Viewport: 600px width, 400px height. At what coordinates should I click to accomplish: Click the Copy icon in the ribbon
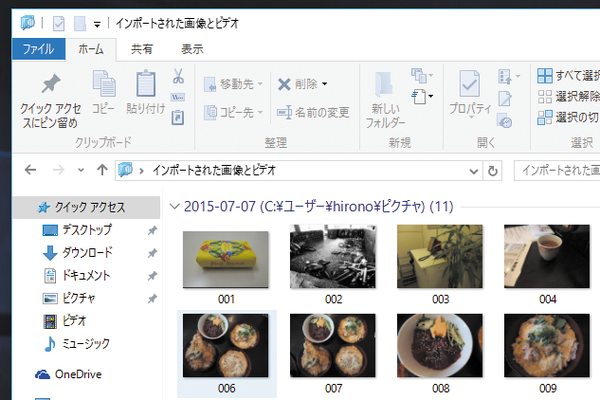pyautogui.click(x=104, y=85)
